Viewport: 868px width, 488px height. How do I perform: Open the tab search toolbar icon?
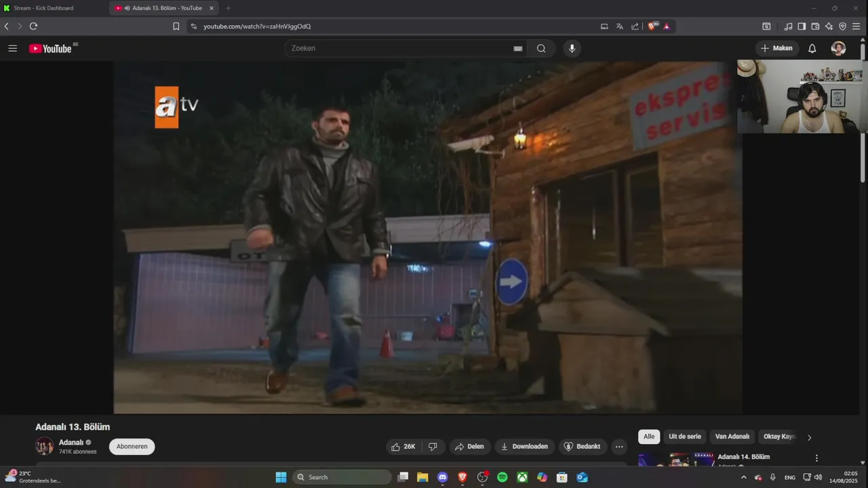(766, 26)
